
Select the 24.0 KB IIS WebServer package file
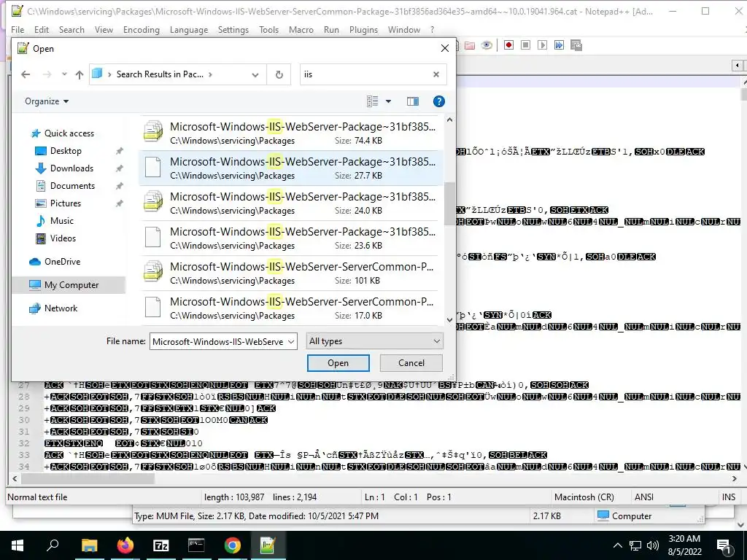[x=290, y=203]
